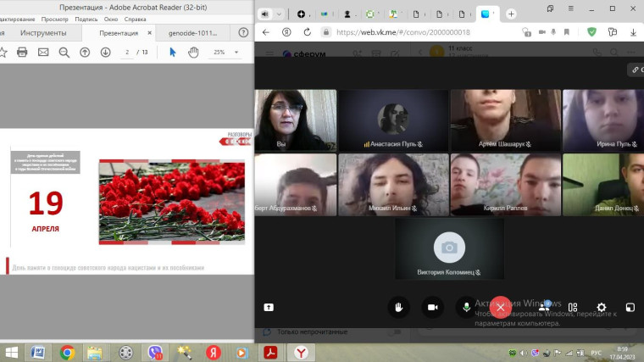Image resolution: width=644 pixels, height=362 pixels.
Task: Reload the browser page
Action: tap(308, 32)
